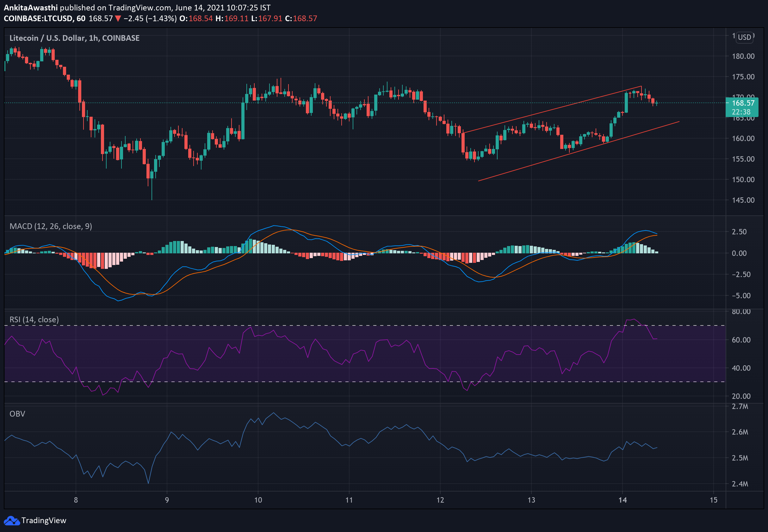Image resolution: width=768 pixels, height=532 pixels.
Task: Click the TradingView cloud logo icon
Action: pos(12,521)
